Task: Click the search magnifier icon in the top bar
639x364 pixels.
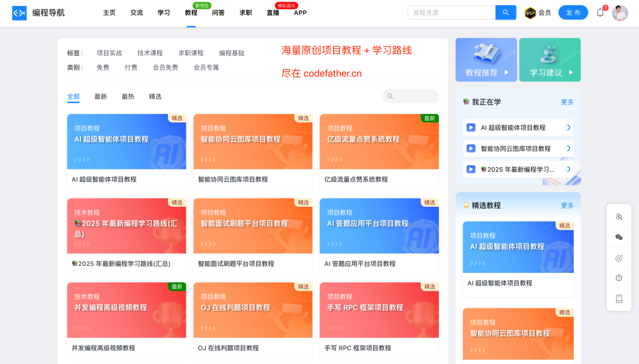Action: point(505,12)
